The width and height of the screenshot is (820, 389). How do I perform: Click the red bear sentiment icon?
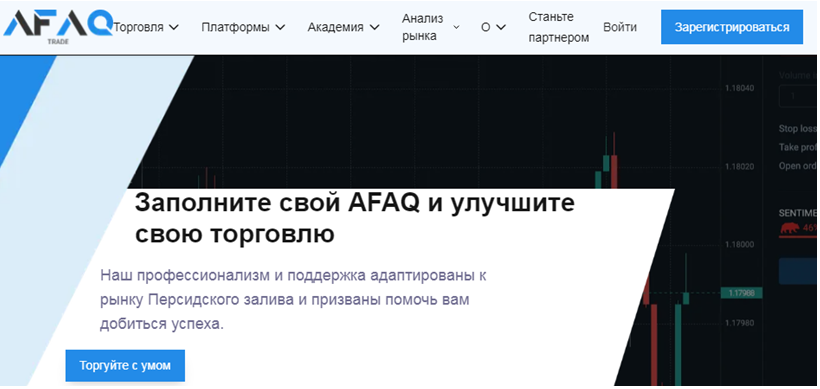(790, 228)
